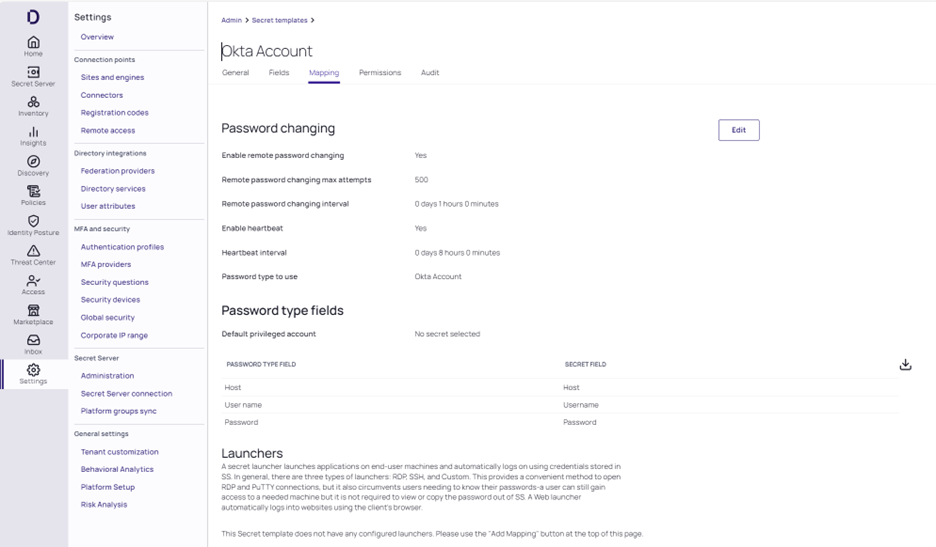Go to the Inventory icon
This screenshot has width=936, height=547.
(33, 103)
